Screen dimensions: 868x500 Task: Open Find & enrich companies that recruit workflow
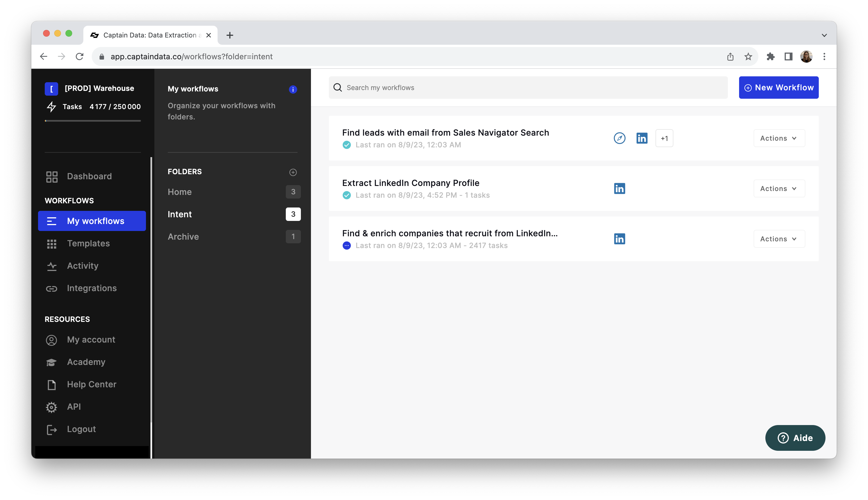(x=450, y=233)
